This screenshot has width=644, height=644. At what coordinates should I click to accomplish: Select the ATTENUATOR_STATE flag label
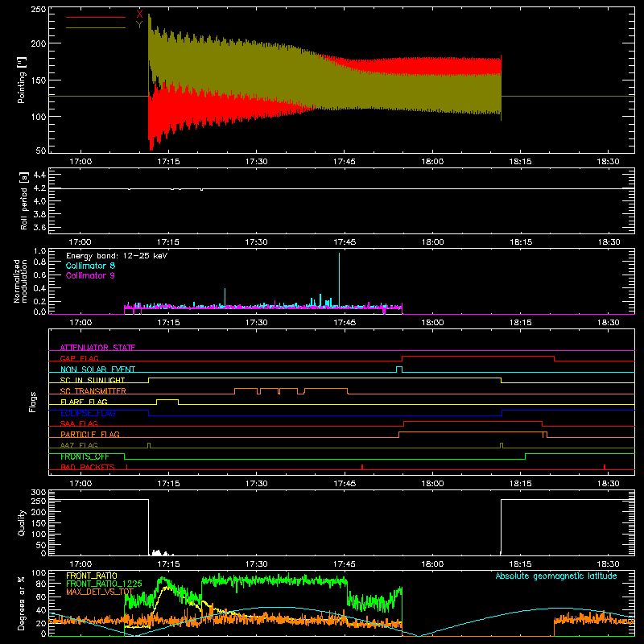tap(97, 348)
